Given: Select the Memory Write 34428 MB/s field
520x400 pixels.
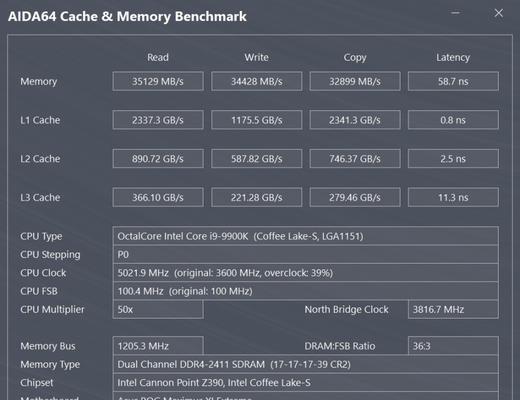Looking at the screenshot, I should [257, 81].
